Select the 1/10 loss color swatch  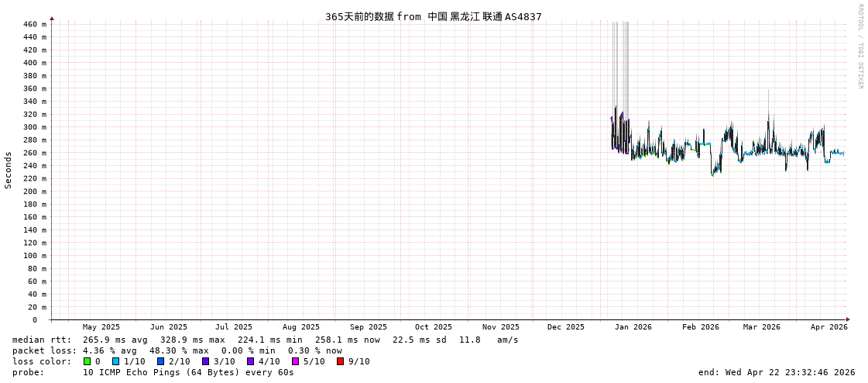(115, 361)
